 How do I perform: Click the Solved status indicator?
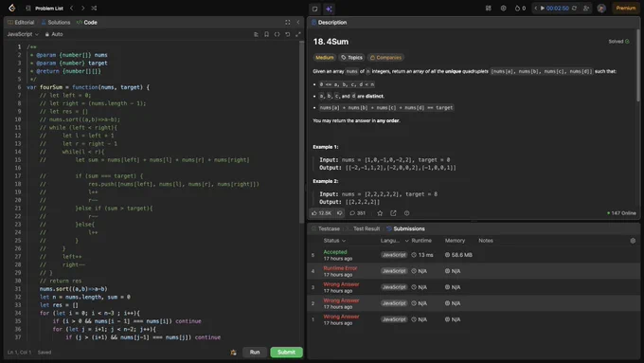[x=619, y=42]
